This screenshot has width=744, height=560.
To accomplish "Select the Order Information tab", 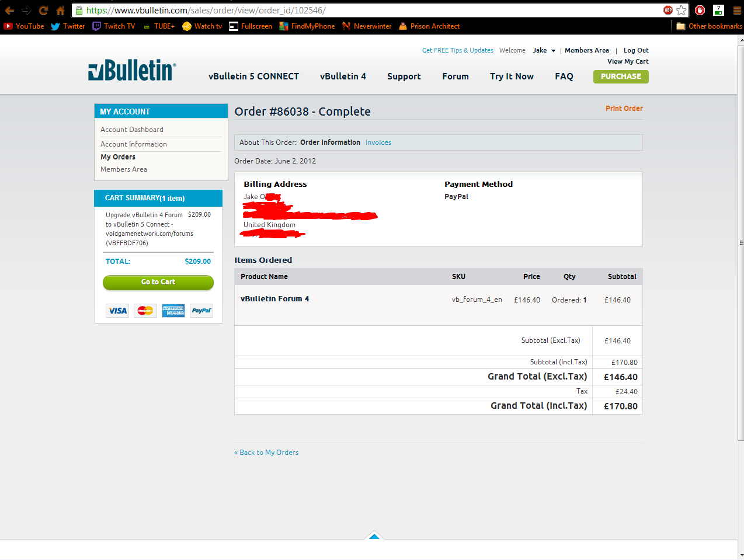I will pyautogui.click(x=330, y=142).
